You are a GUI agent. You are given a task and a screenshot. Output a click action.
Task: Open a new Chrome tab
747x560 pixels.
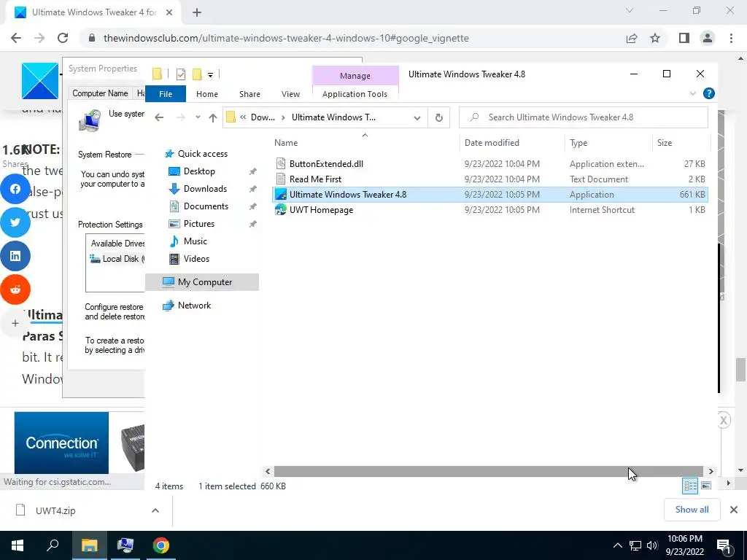click(x=197, y=12)
